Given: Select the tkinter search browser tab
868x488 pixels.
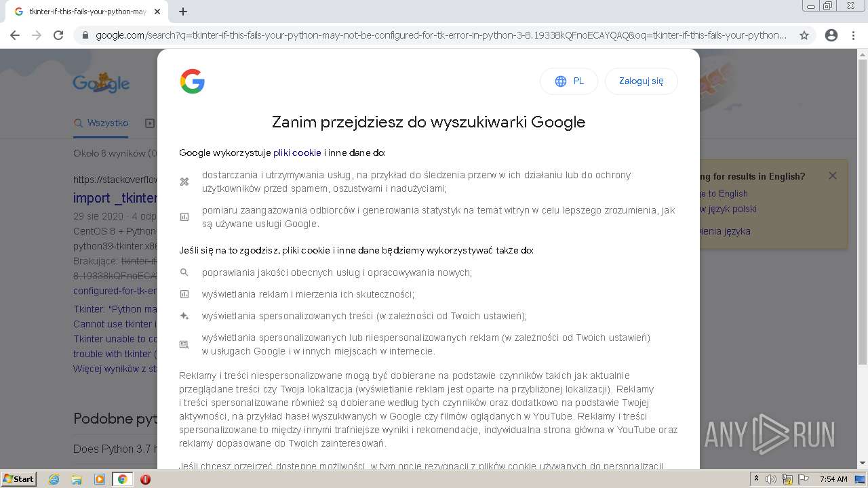Looking at the screenshot, I should [87, 12].
